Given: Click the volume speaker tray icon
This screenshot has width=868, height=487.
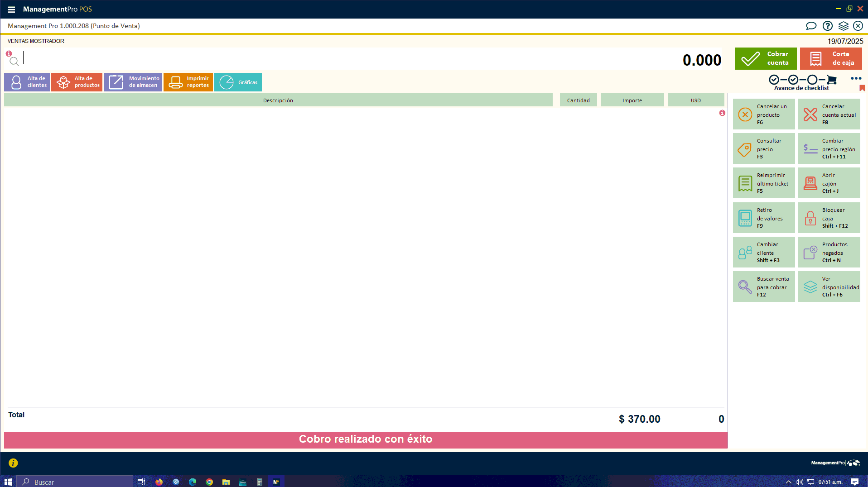Looking at the screenshot, I should [799, 482].
